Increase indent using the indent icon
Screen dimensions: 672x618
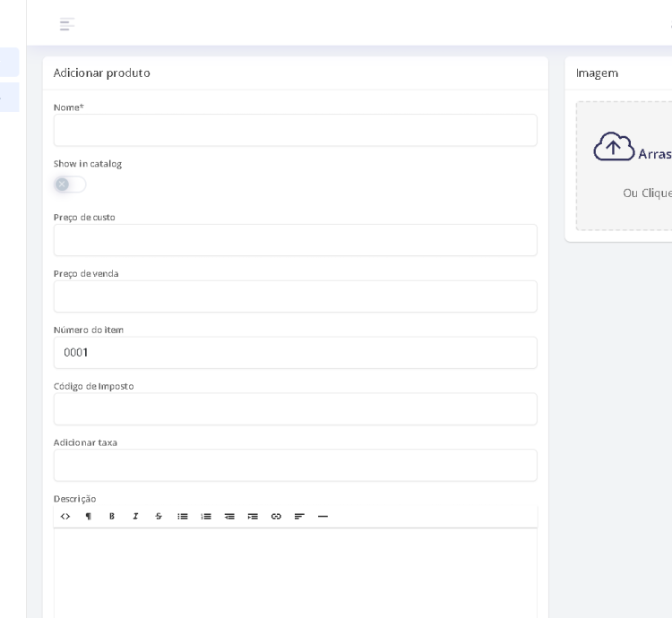pos(253,517)
